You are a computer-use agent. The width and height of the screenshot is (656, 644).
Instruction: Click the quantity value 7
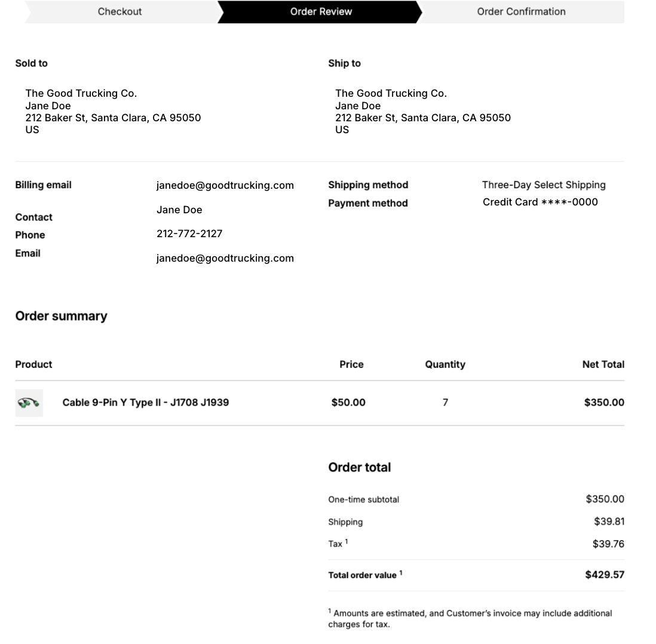tap(445, 403)
